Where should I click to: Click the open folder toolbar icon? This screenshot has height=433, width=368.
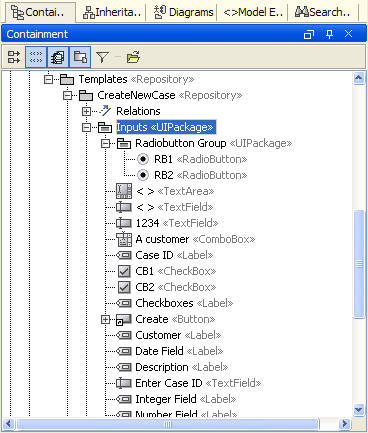[x=133, y=57]
